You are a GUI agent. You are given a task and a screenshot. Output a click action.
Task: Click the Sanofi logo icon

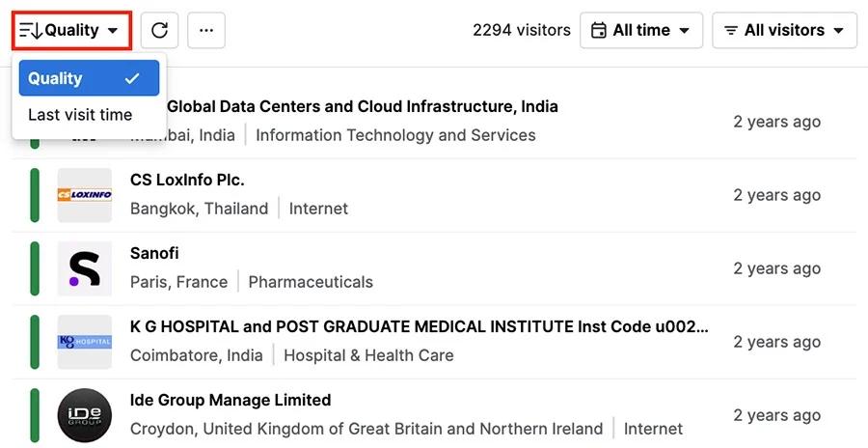[x=85, y=268]
